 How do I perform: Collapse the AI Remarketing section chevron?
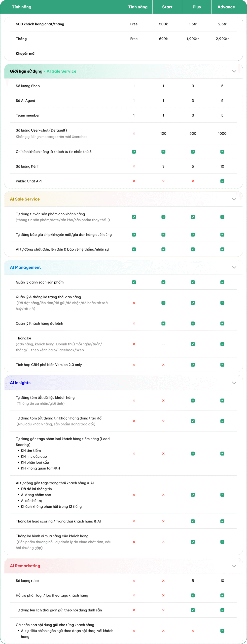(x=234, y=566)
